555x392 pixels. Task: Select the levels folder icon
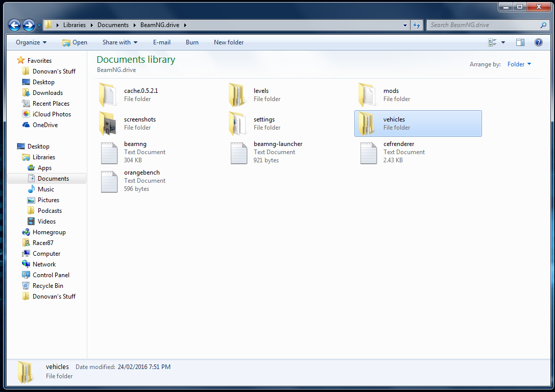click(238, 95)
